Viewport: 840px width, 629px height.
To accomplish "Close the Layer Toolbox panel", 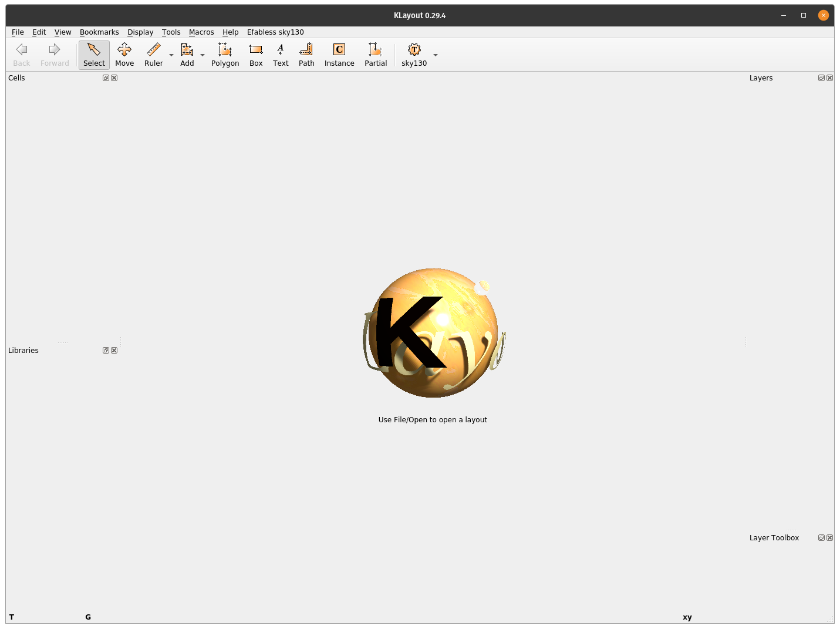I will click(830, 537).
